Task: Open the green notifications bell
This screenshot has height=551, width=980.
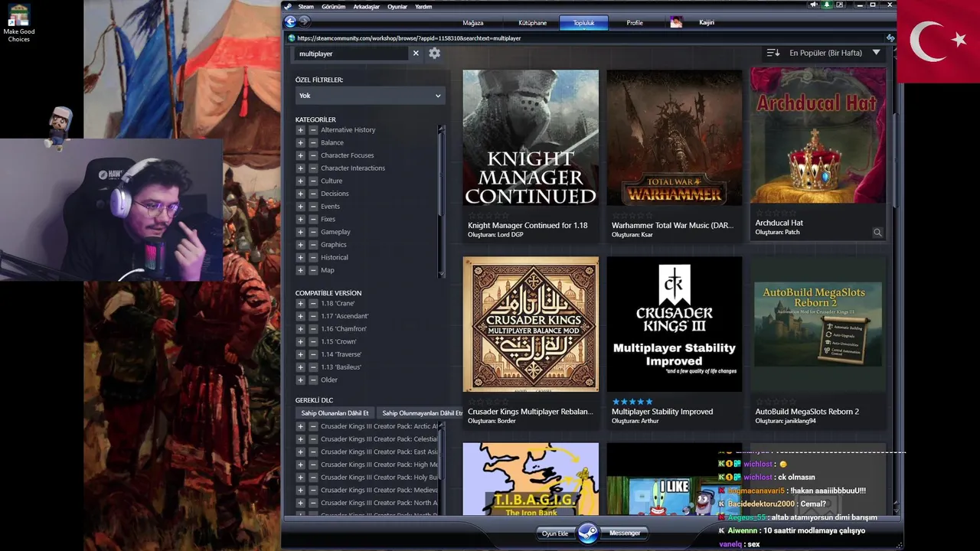Action: (x=827, y=5)
